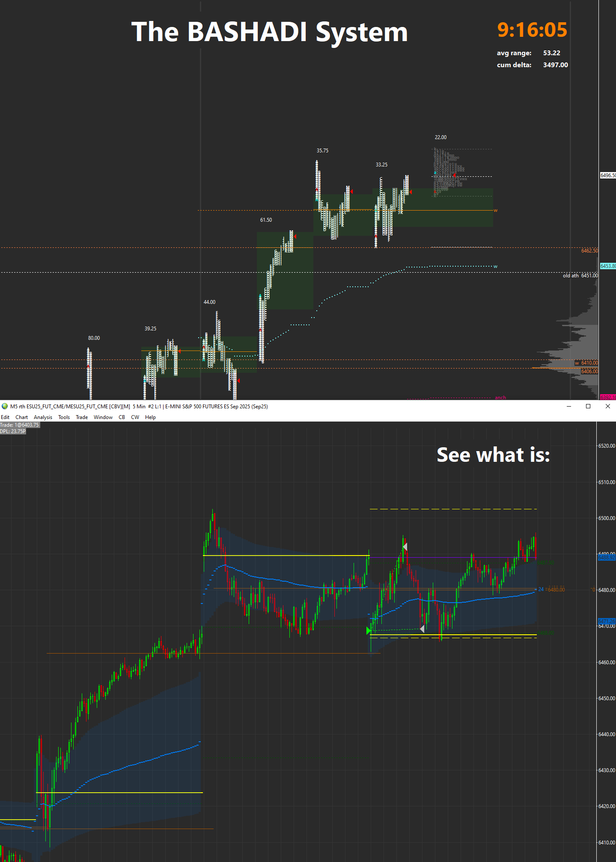Open the Chart menu

21,417
